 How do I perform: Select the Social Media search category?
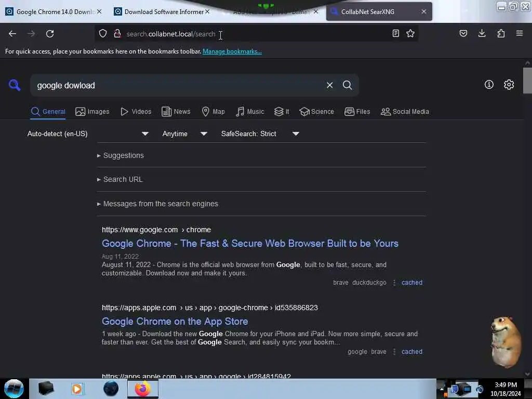pos(405,112)
